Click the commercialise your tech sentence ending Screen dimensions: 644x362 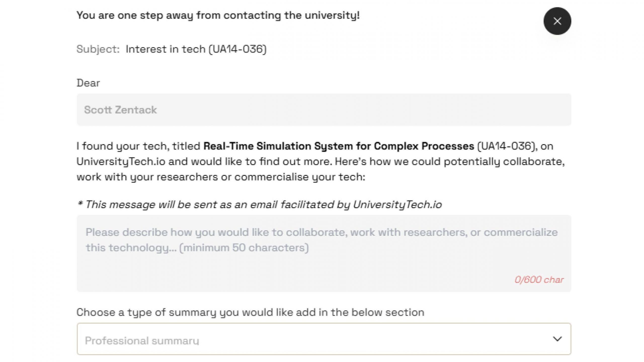299,177
